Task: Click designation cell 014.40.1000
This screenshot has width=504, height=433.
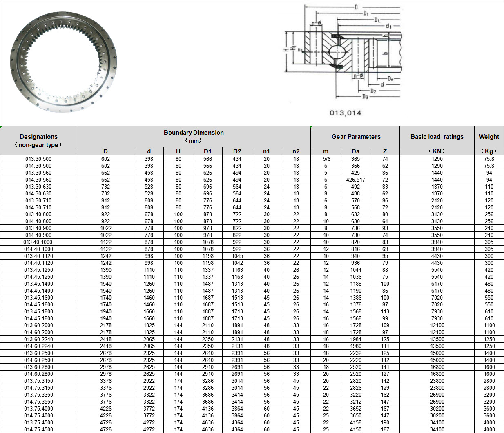Action: pos(38,249)
